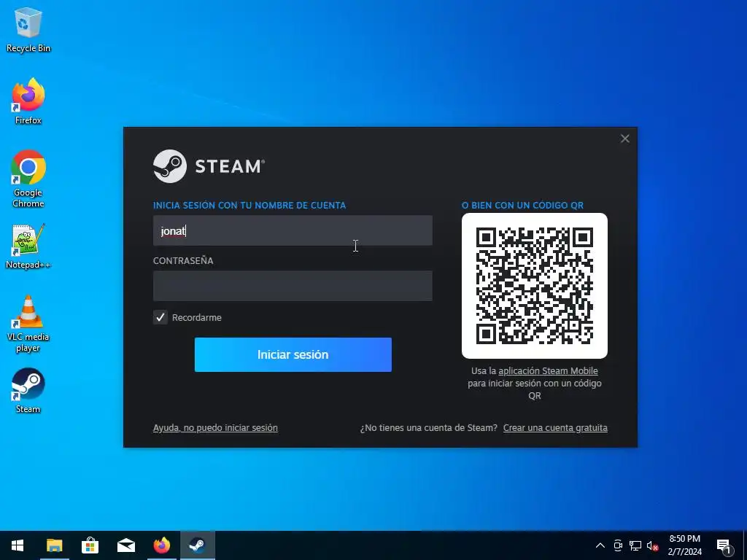The image size is (747, 560).
Task: Click the Steam taskbar button
Action: coord(197,545)
